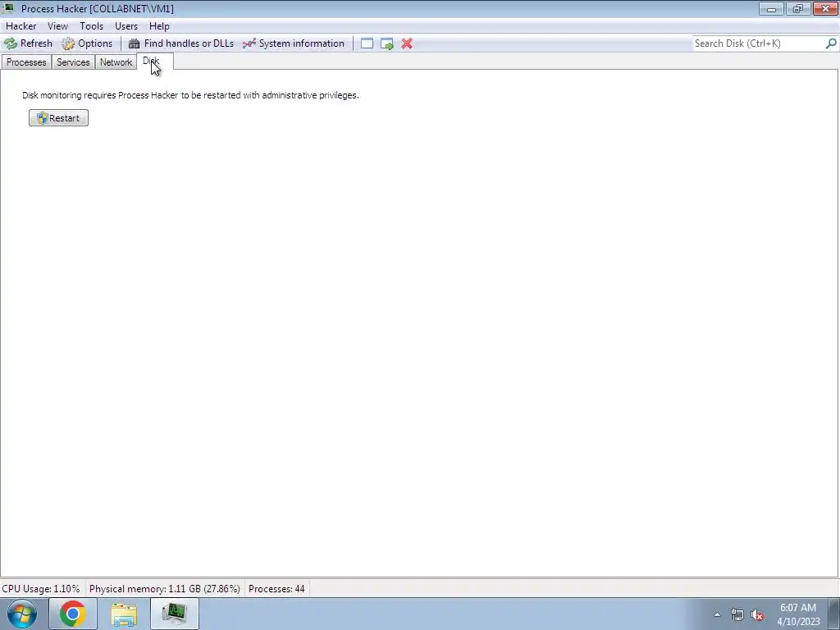Screen dimensions: 840x630
Task: Focus the Search Disk input field
Action: [758, 43]
